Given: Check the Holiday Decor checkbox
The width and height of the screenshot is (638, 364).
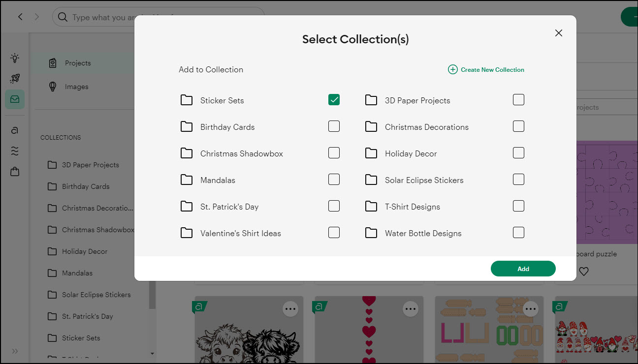Looking at the screenshot, I should tap(518, 152).
